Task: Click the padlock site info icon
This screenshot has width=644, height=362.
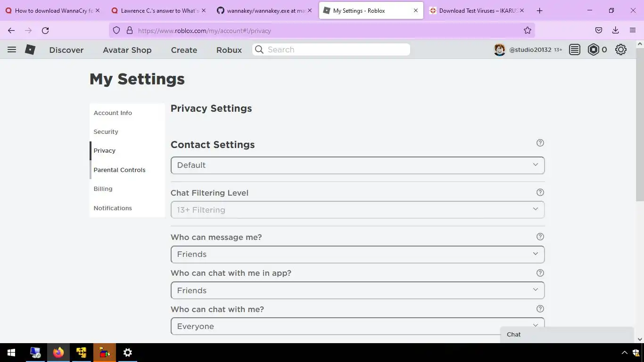Action: [130, 31]
